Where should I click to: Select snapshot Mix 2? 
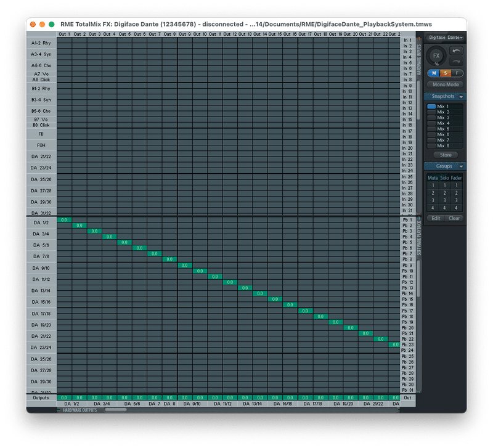[x=444, y=112]
